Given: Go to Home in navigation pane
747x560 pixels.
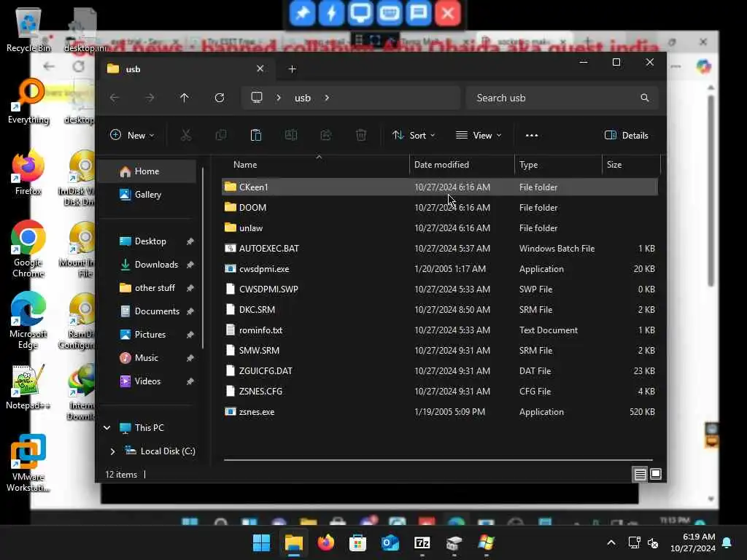Looking at the screenshot, I should pyautogui.click(x=147, y=171).
